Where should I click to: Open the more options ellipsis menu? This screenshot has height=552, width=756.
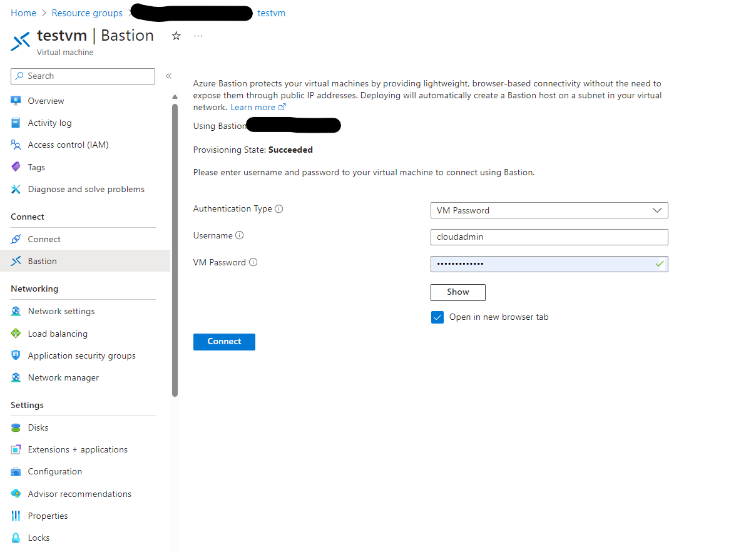[x=198, y=36]
